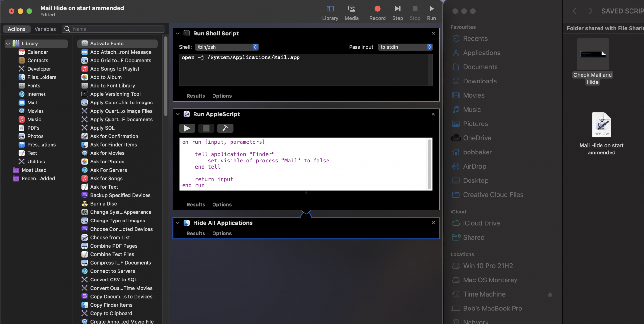Collapse the Run AppleScript action
644x324 pixels.
click(178, 114)
